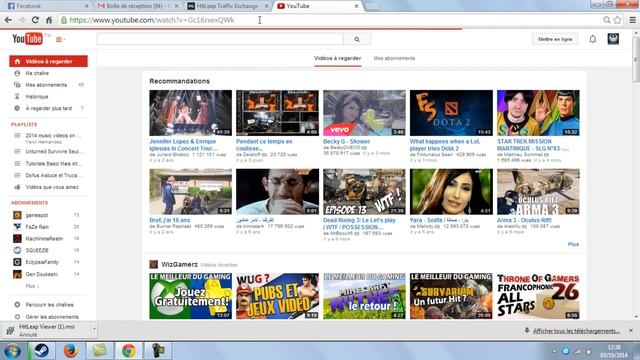Open the Throne of Gamers thumbnail
Screen dimensions: 640x360
(538, 296)
